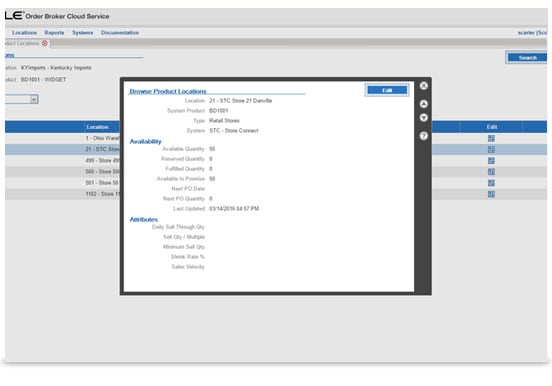This screenshot has height=386, width=552.
Task: Edit icon for 21 - STC Store row
Action: [x=491, y=149]
